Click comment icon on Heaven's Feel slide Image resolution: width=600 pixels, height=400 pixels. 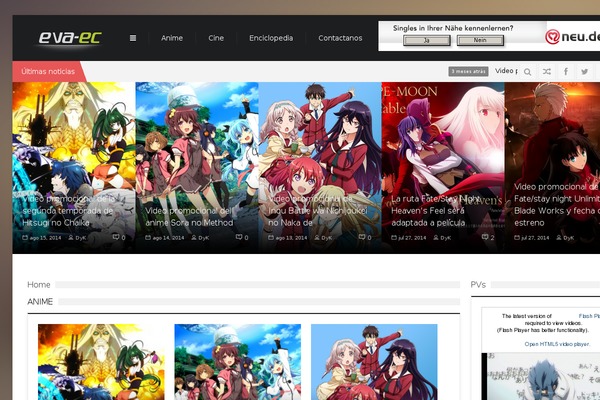pyautogui.click(x=485, y=237)
